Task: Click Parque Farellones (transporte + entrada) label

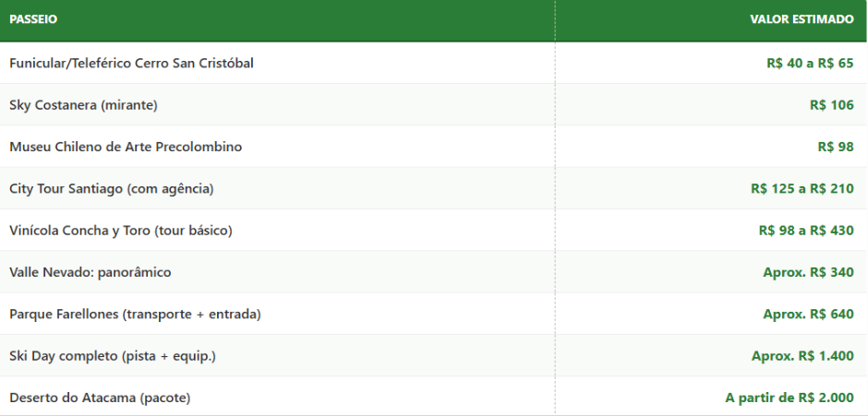Action: pyautogui.click(x=135, y=315)
